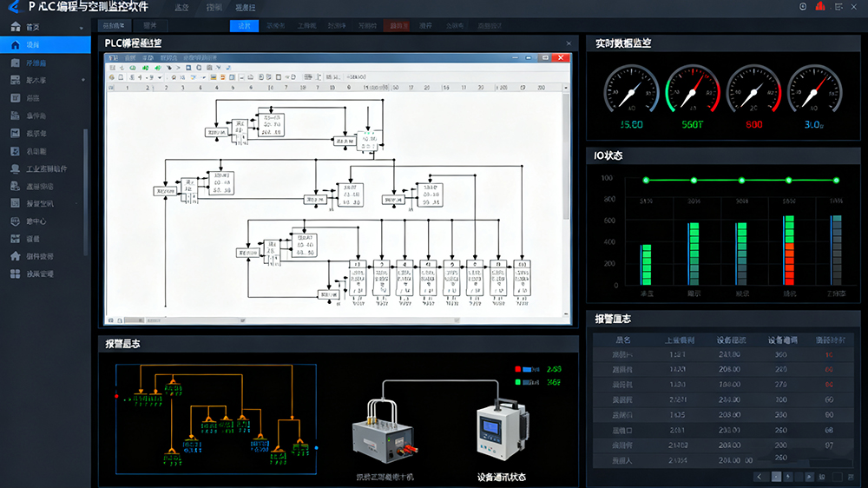The height and width of the screenshot is (488, 868).
Task: Click the blue app logo in title bar
Action: coord(12,7)
